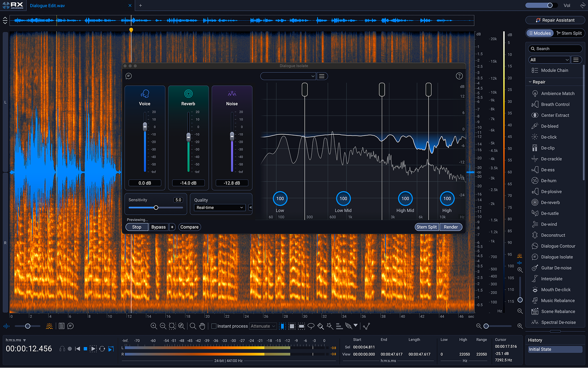Select the magic wand selection tool

click(x=330, y=326)
